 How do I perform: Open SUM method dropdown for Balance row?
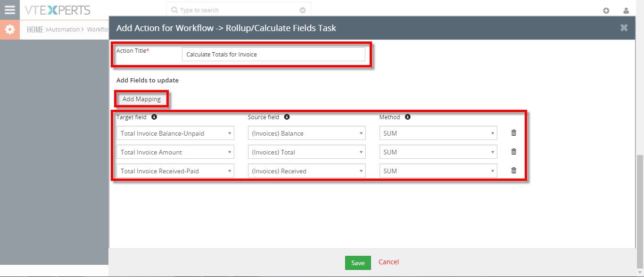click(x=438, y=133)
